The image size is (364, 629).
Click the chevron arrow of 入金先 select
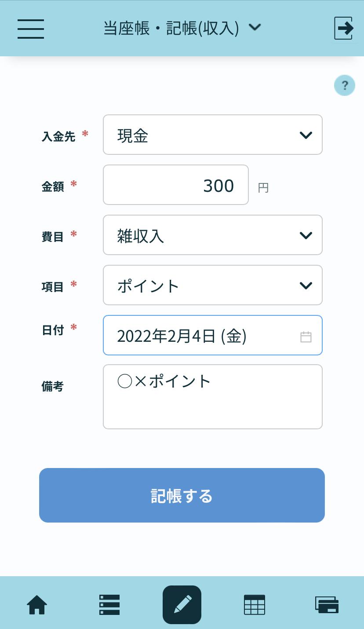306,135
